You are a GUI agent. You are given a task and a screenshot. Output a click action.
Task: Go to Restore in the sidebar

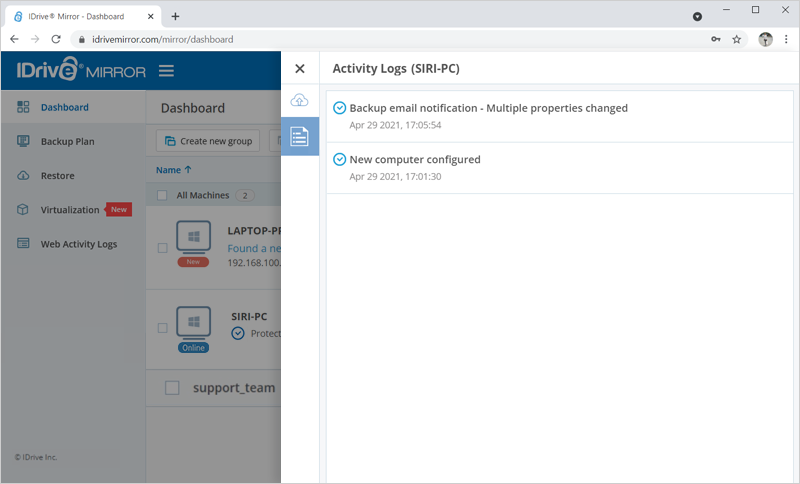(x=58, y=175)
